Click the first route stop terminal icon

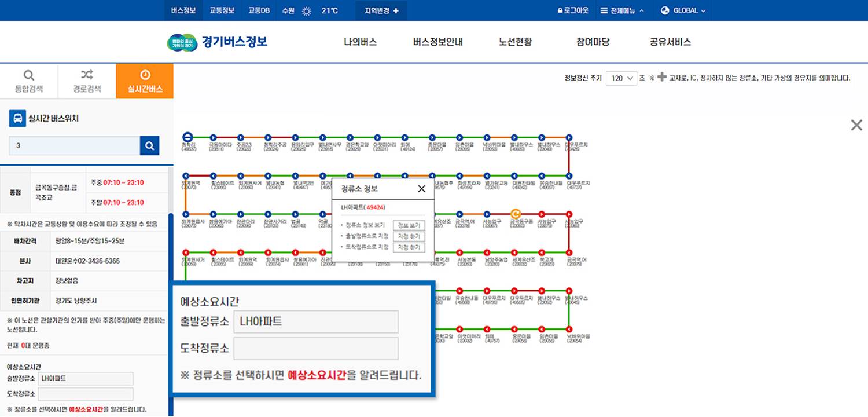[x=187, y=137]
